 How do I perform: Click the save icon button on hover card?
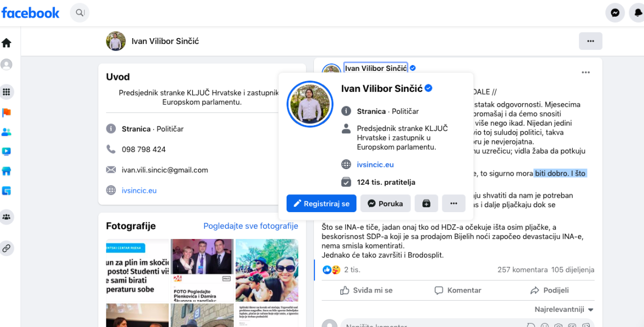426,204
